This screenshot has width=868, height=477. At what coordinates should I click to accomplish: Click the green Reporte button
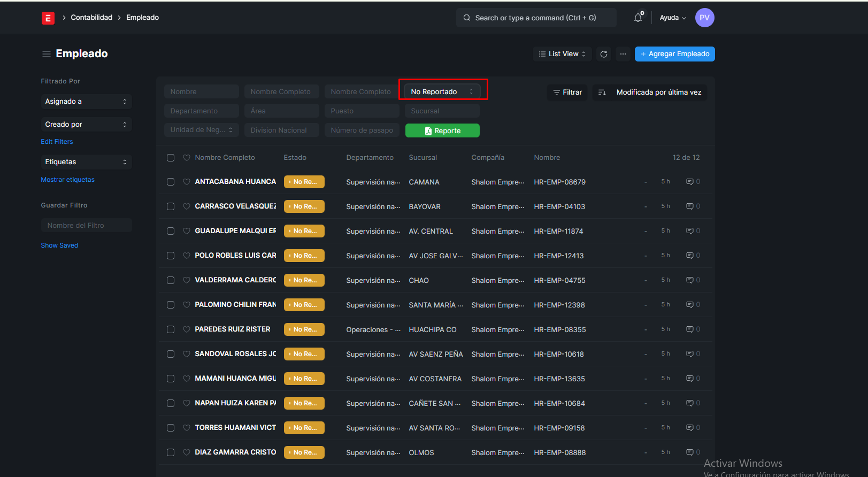[442, 130]
